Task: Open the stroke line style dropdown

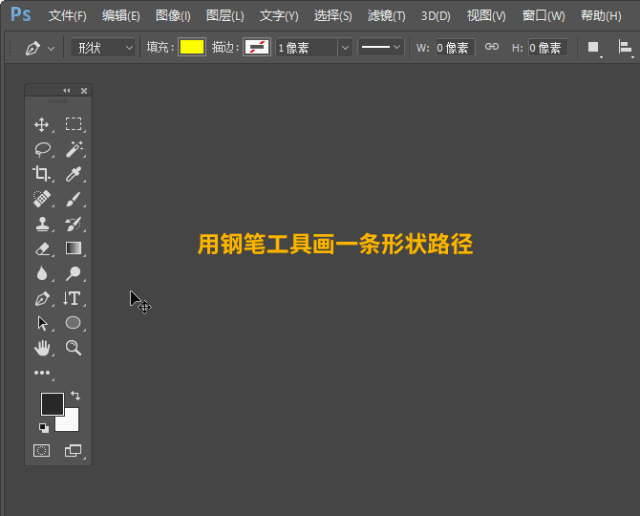Action: click(381, 47)
